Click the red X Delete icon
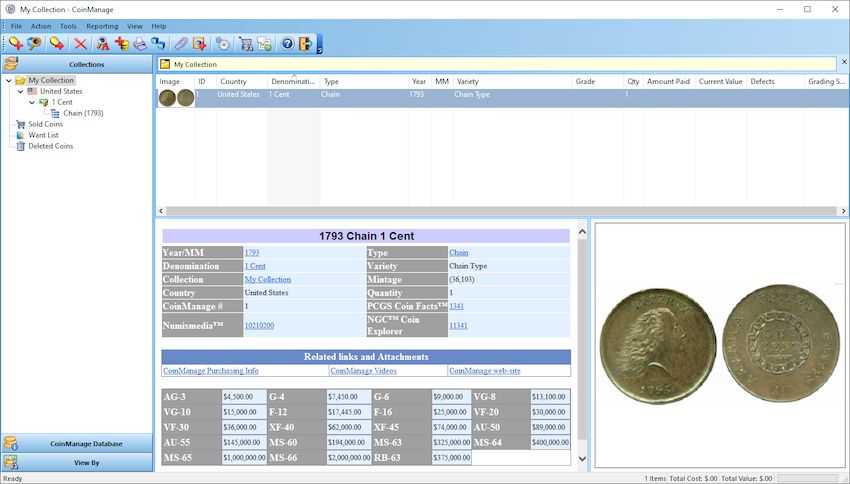The width and height of the screenshot is (850, 484). click(80, 44)
